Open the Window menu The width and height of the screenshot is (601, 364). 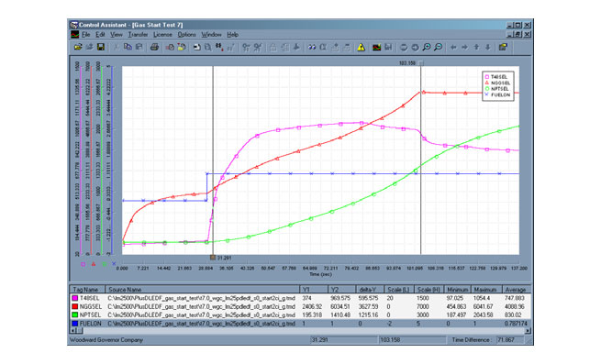(x=211, y=35)
